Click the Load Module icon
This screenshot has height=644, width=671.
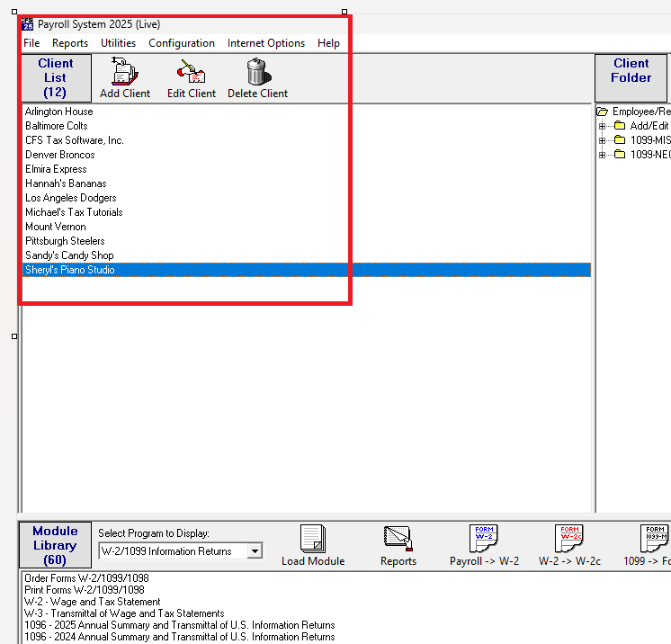pos(313,539)
